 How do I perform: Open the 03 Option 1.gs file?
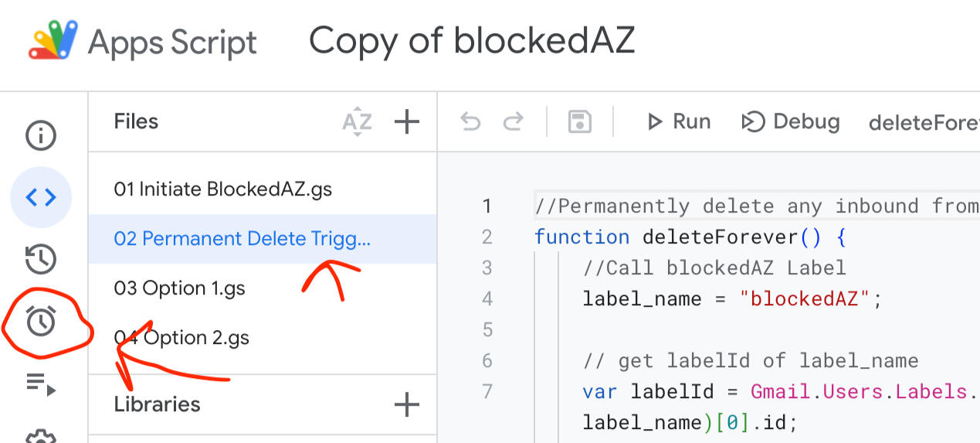(179, 288)
